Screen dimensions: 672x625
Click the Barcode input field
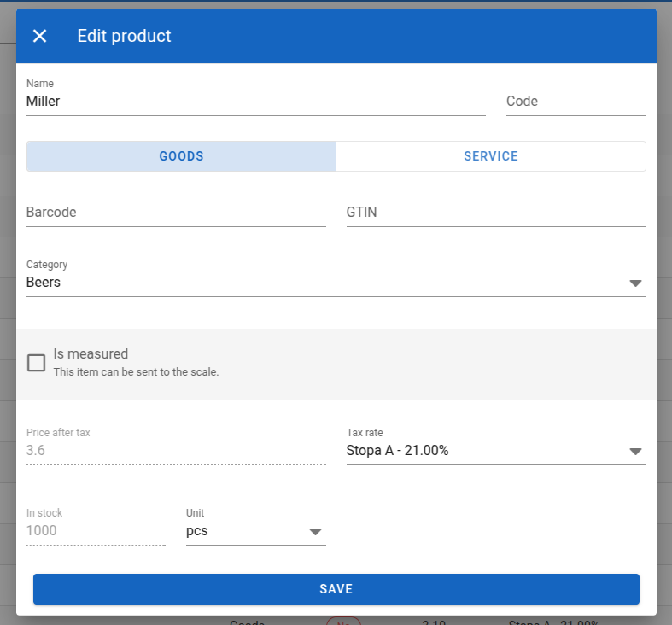click(x=176, y=213)
